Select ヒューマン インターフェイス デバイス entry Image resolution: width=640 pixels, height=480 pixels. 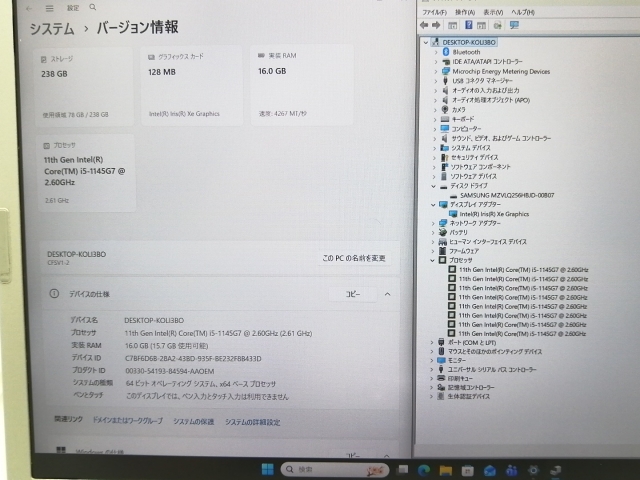[488, 242]
